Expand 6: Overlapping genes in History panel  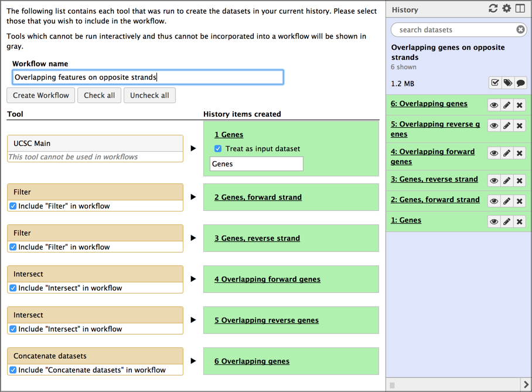point(429,104)
